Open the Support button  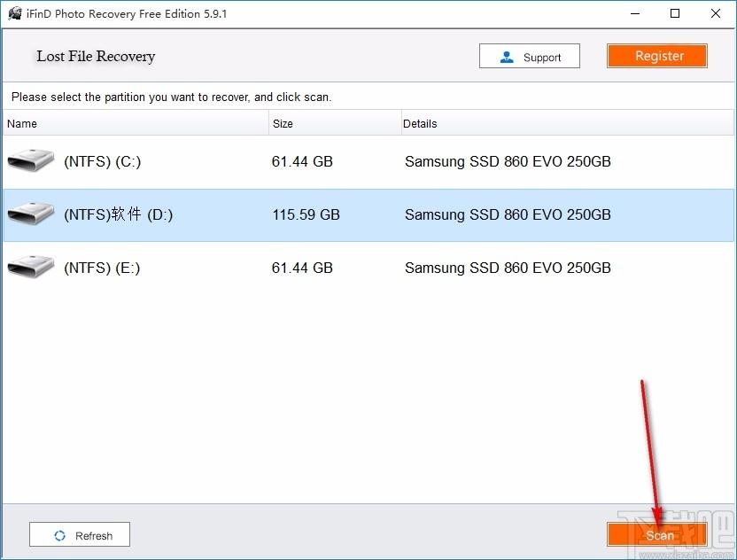click(x=529, y=56)
